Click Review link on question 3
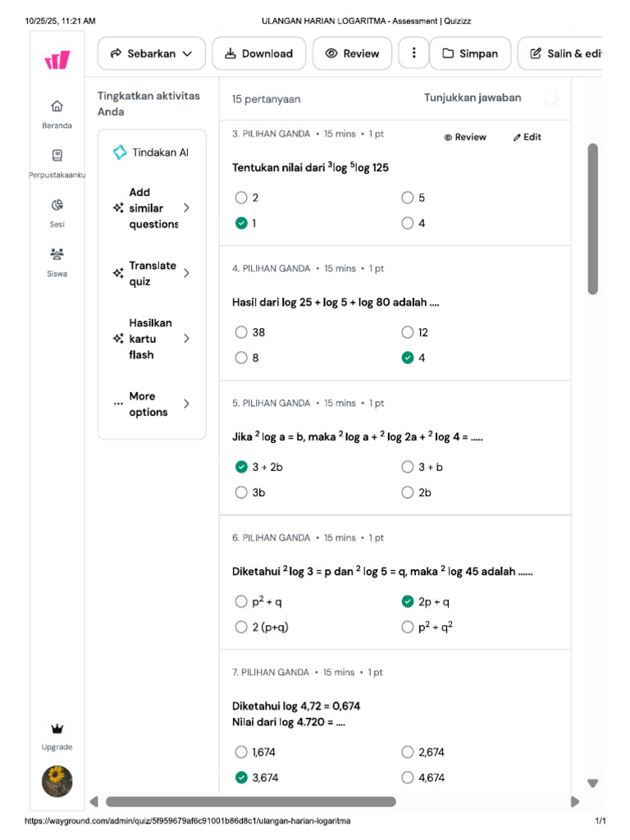The width and height of the screenshot is (630, 840). (x=465, y=137)
